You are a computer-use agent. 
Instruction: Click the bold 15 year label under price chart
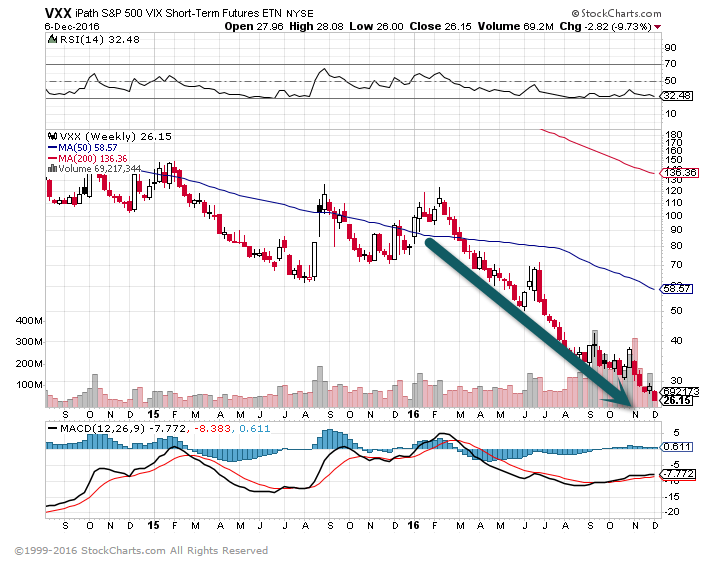[x=153, y=414]
